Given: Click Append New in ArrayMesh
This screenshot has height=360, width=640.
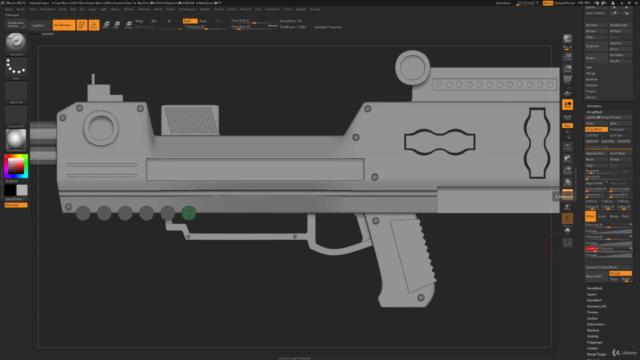Looking at the screenshot, I should pyautogui.click(x=596, y=153).
